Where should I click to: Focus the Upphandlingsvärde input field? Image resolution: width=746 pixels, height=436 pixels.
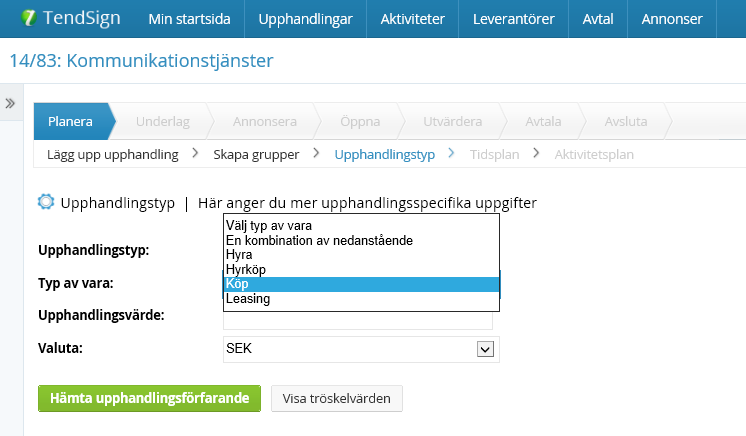point(358,320)
